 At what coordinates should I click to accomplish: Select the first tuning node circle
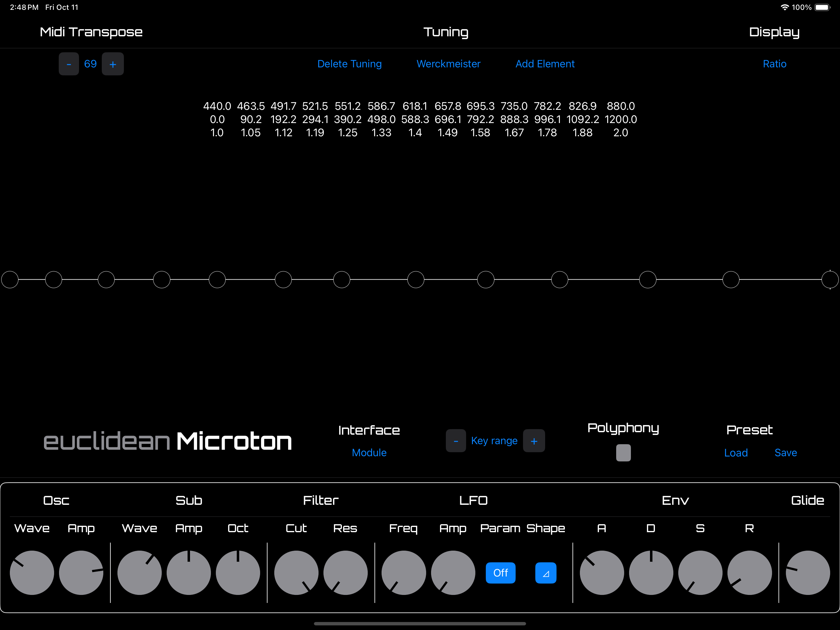(10, 280)
